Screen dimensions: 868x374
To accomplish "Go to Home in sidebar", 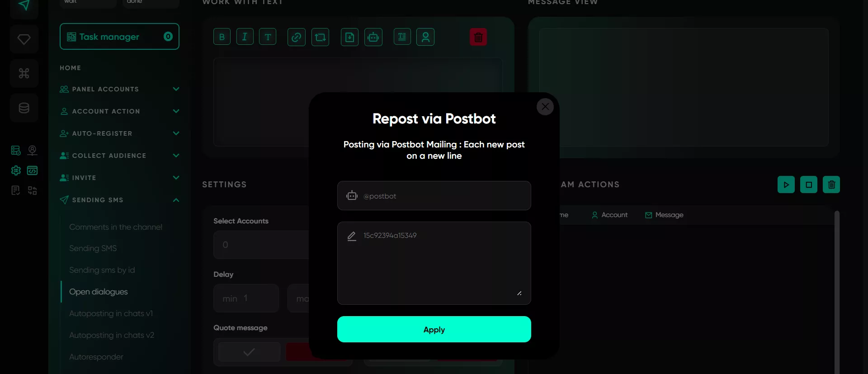I will point(70,68).
